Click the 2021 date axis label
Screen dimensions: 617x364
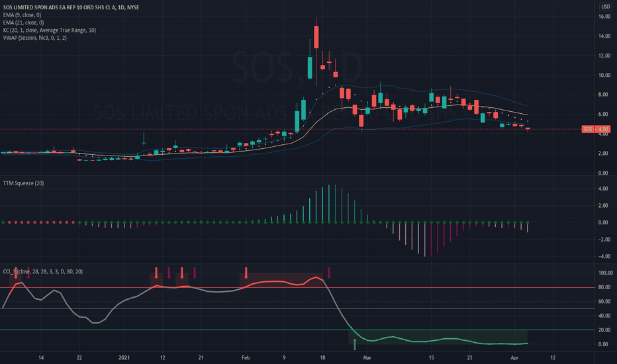click(124, 357)
